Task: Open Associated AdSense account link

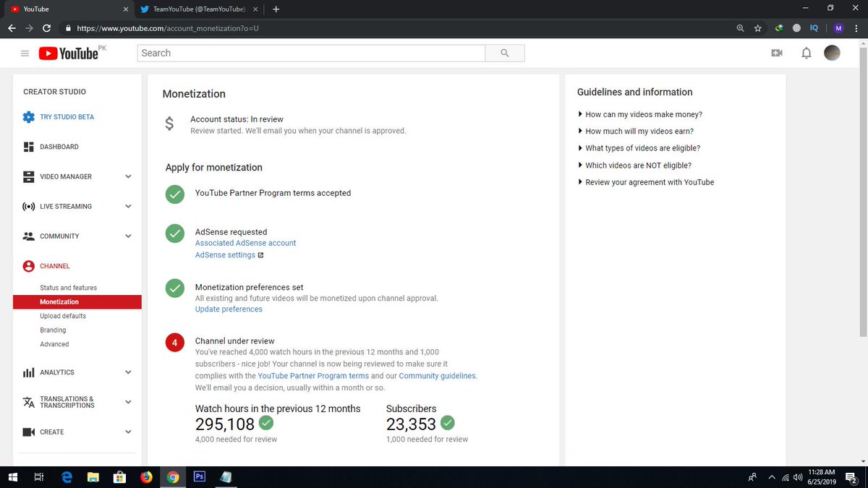Action: point(245,243)
